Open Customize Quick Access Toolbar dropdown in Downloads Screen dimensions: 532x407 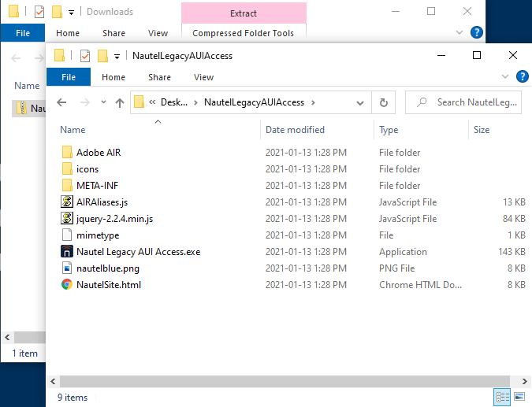tap(71, 13)
